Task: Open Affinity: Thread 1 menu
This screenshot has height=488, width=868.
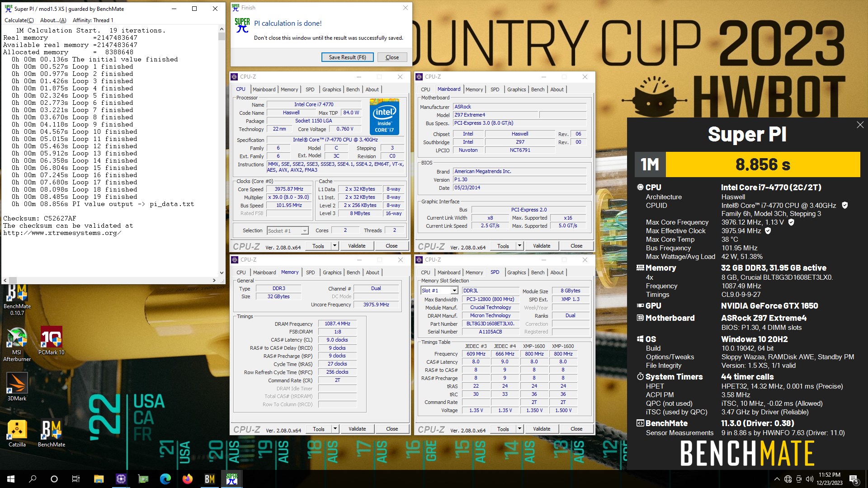Action: tap(93, 20)
